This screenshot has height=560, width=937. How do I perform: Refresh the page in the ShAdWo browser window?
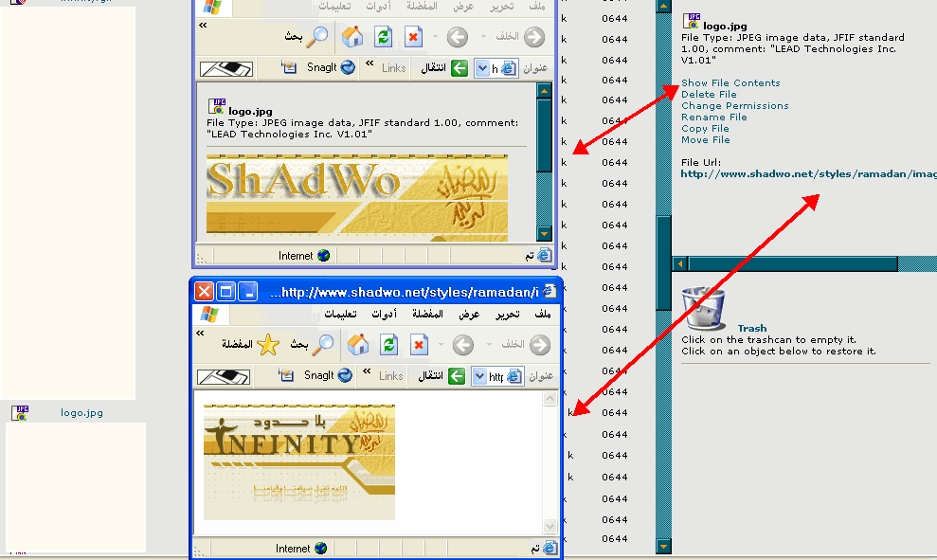[x=383, y=37]
